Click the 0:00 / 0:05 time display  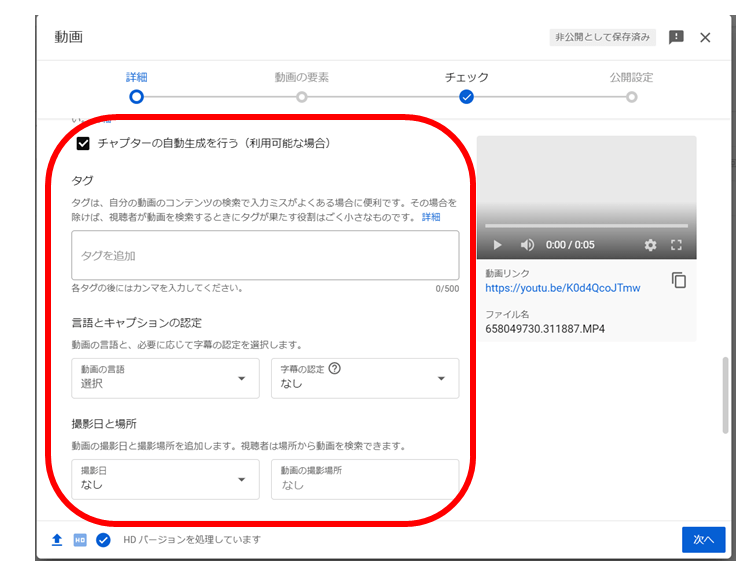point(570,245)
